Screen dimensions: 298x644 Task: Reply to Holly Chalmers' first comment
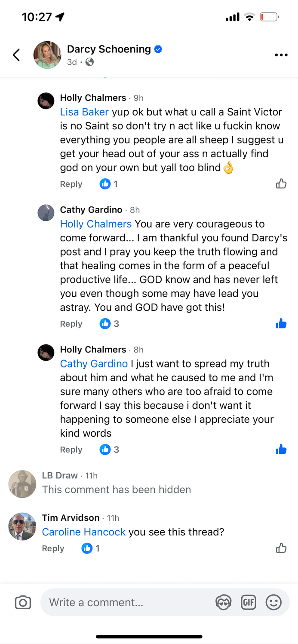(x=71, y=184)
